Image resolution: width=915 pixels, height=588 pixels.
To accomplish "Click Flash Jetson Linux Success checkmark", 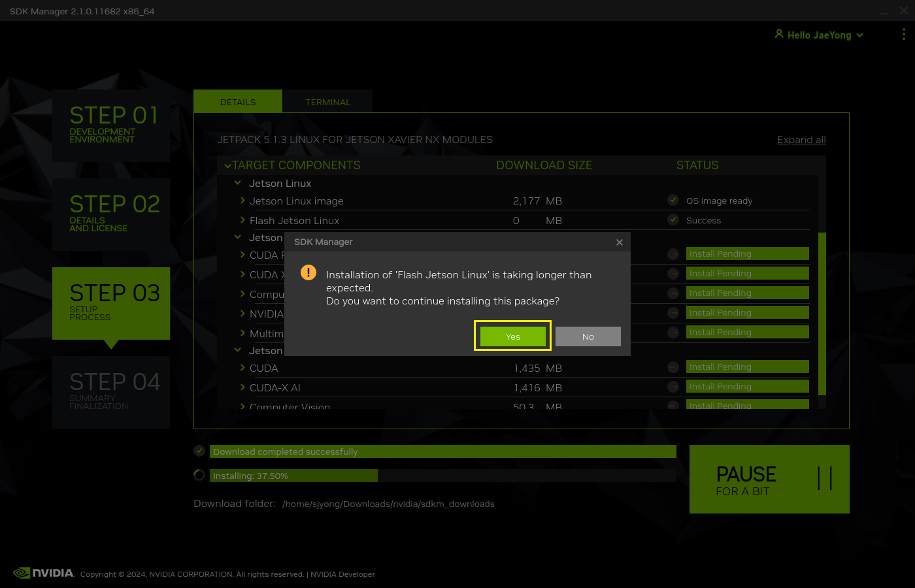I will click(673, 220).
